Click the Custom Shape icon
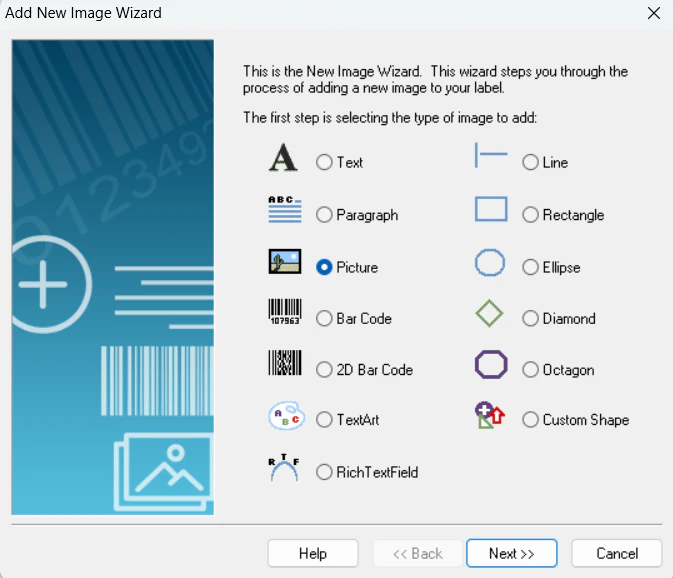 click(x=489, y=415)
